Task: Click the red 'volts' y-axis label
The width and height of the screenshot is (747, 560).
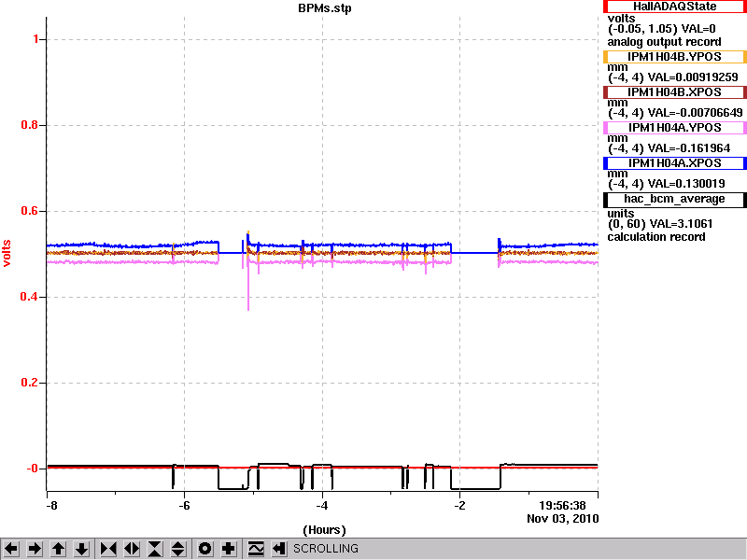Action: (x=7, y=253)
